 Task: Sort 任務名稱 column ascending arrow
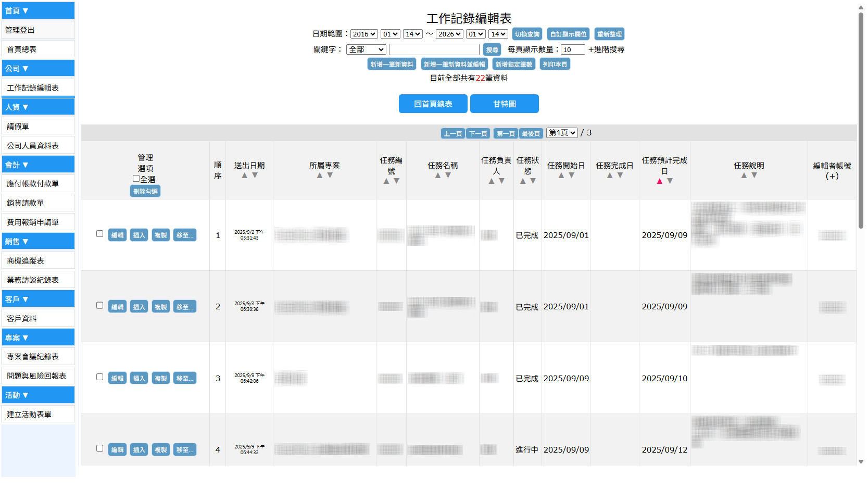[437, 176]
